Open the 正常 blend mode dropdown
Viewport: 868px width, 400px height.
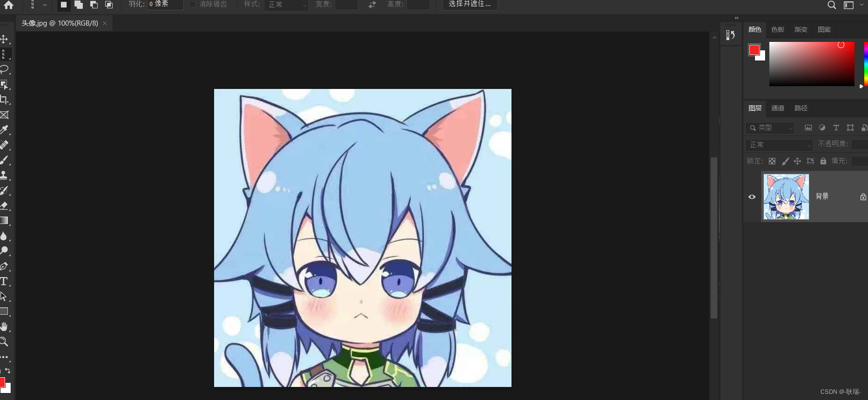point(779,145)
